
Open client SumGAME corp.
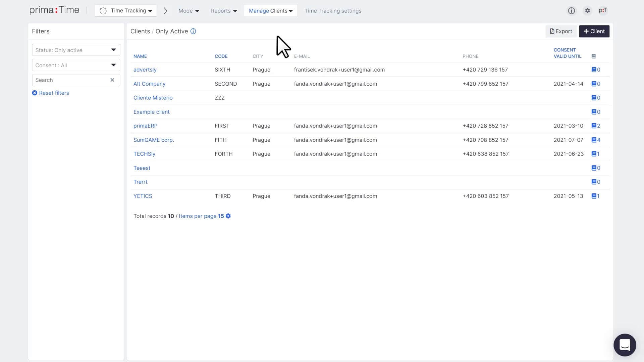point(154,140)
